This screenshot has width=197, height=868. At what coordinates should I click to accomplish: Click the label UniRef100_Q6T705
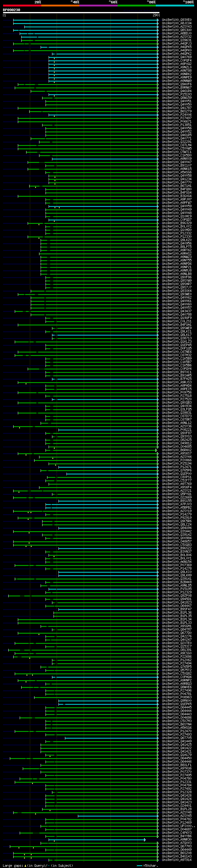click(176, 738)
